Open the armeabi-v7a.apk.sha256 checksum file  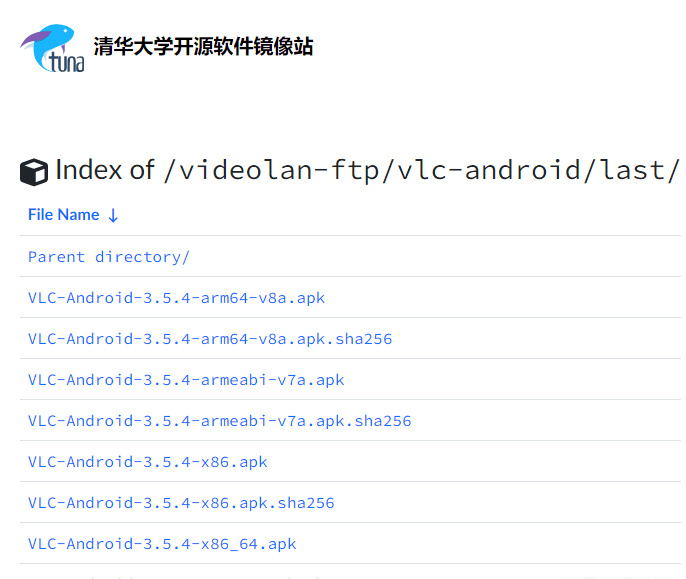pyautogui.click(x=219, y=421)
